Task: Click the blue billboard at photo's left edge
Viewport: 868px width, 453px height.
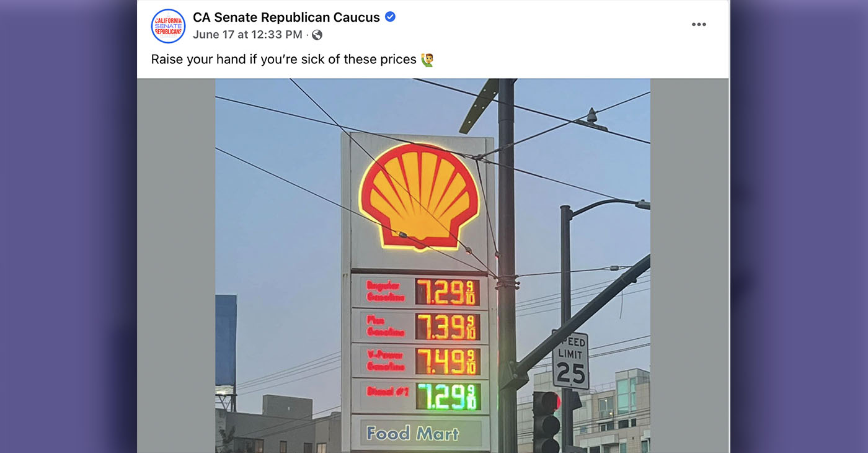Action: (x=226, y=340)
